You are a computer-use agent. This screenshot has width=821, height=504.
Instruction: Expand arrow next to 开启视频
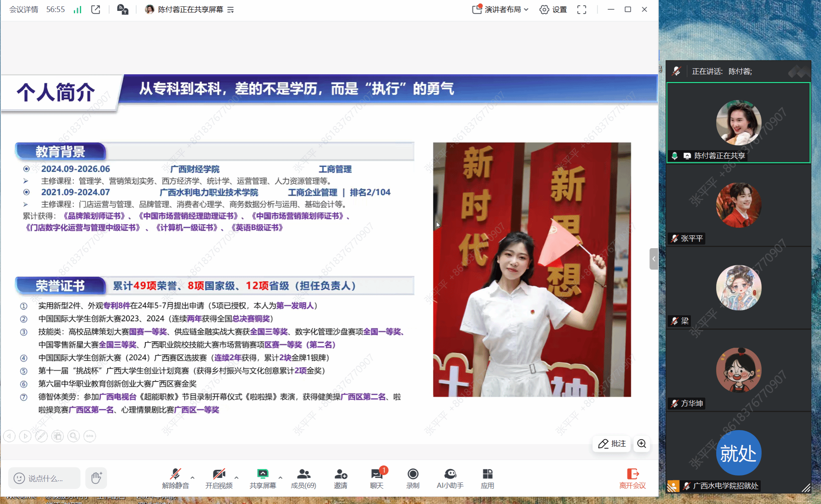[x=237, y=477]
